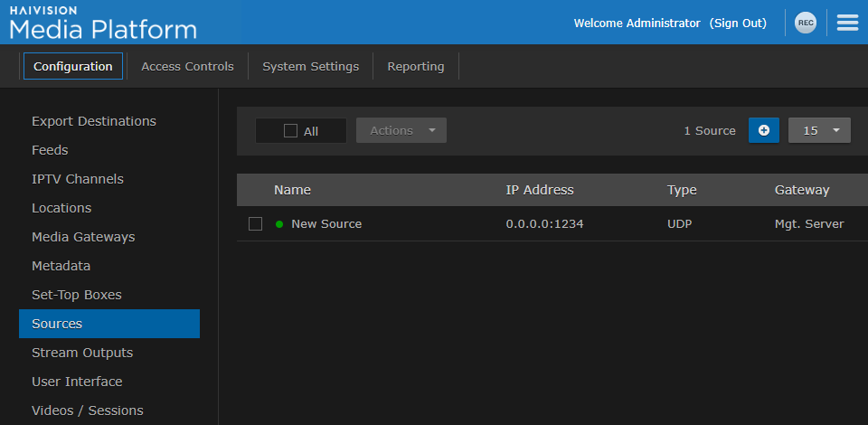Open the hamburger menu icon

click(x=847, y=24)
